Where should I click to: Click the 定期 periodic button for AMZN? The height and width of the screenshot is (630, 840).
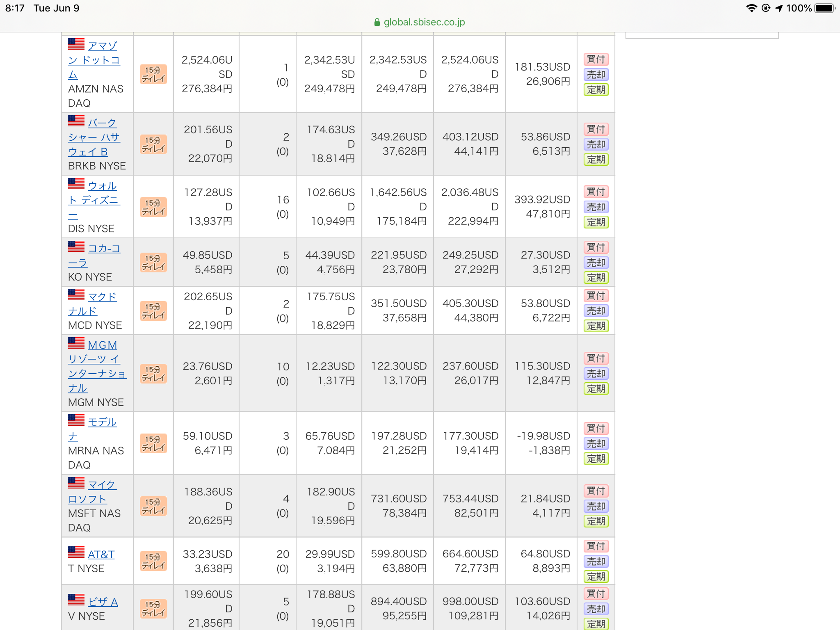(x=596, y=89)
